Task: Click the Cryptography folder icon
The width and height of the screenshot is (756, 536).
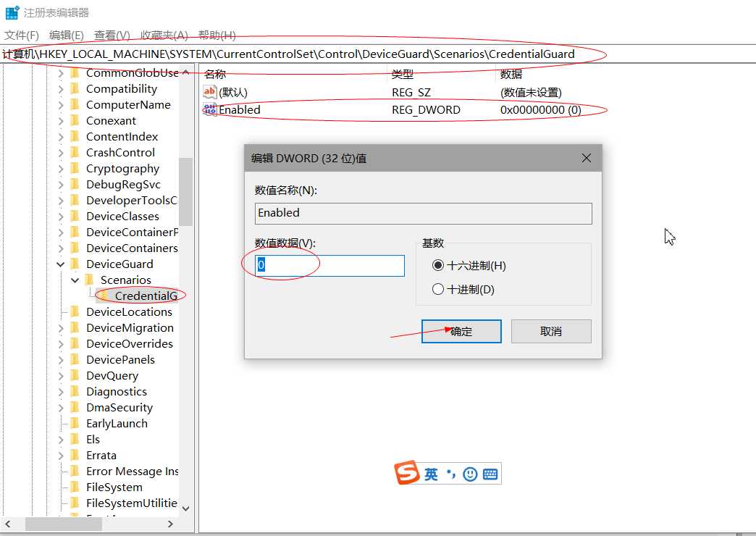Action: pyautogui.click(x=75, y=168)
